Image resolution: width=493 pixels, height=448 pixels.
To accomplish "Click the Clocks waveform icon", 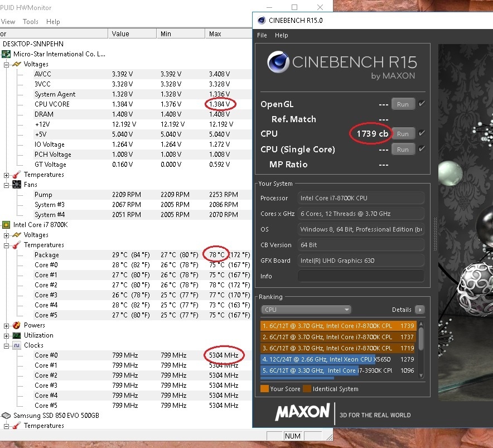I will (16, 345).
